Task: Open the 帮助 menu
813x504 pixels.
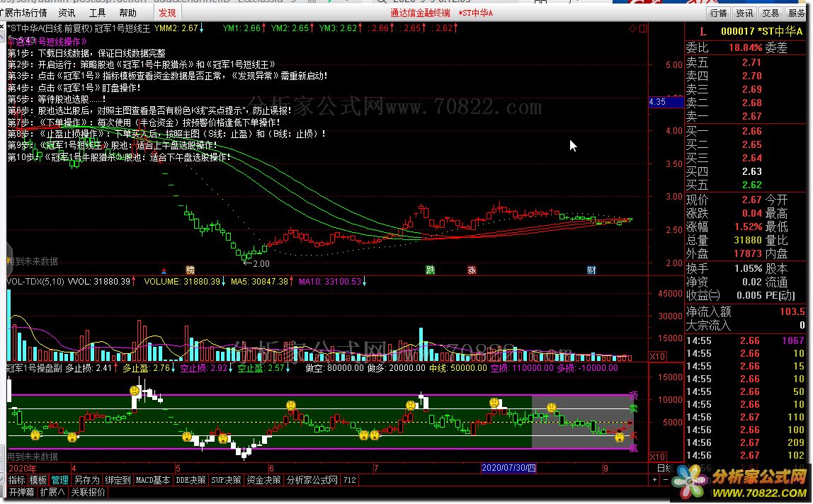Action: [x=127, y=13]
